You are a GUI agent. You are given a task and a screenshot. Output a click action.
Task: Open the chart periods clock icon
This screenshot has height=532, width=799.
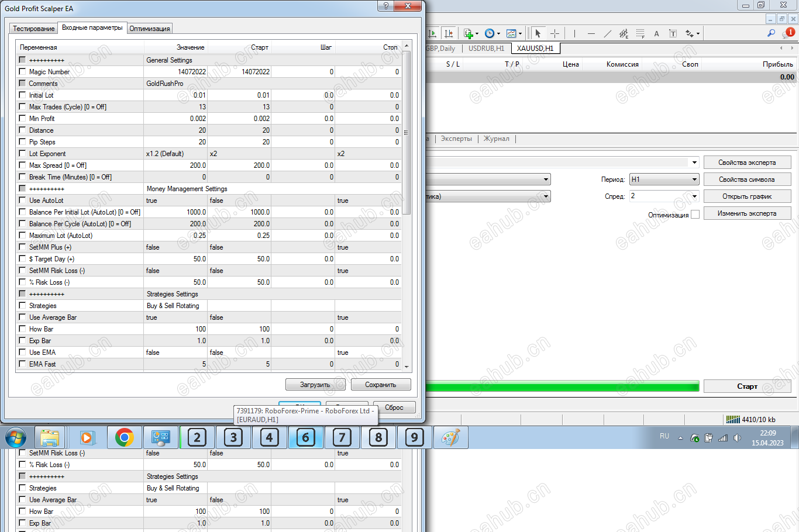pos(490,33)
